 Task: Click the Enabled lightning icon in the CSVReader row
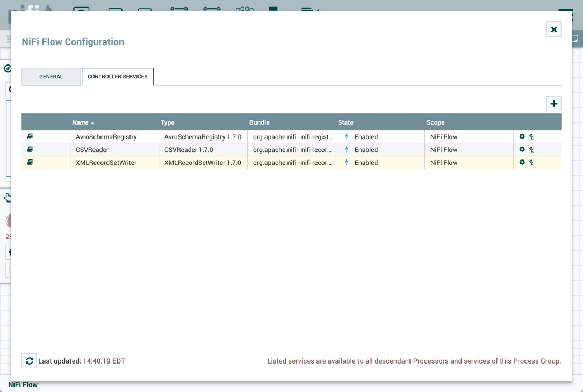coord(346,149)
